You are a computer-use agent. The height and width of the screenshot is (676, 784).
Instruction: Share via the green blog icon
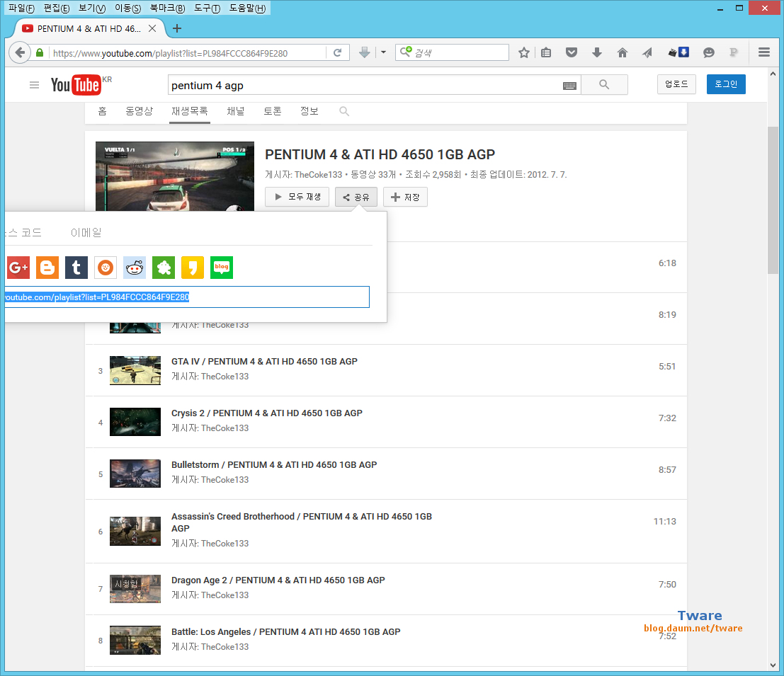[222, 268]
